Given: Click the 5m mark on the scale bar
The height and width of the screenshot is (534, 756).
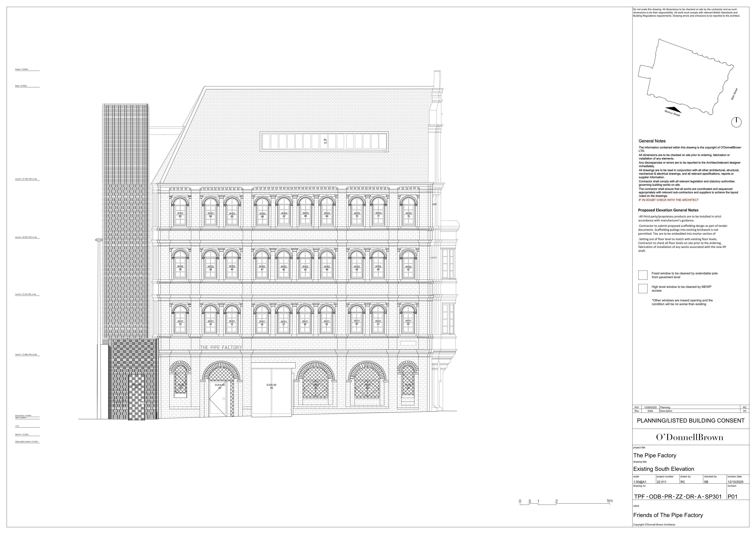Looking at the screenshot, I should [x=610, y=501].
